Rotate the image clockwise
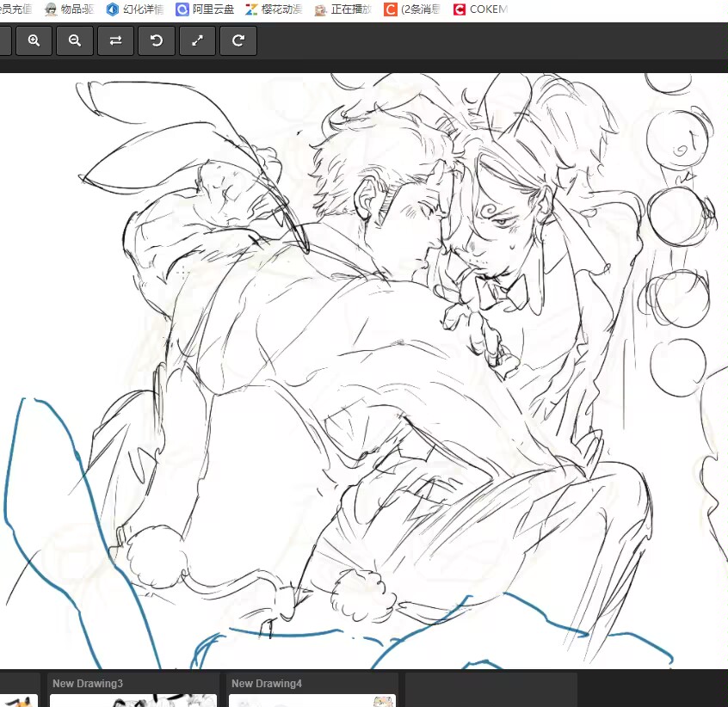The height and width of the screenshot is (707, 728). pyautogui.click(x=238, y=40)
